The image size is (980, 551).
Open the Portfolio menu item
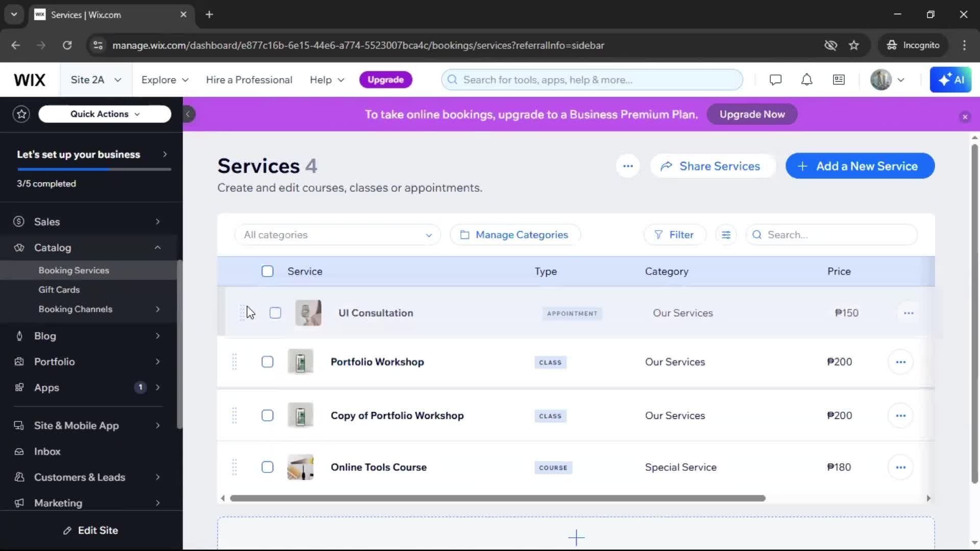(x=89, y=362)
